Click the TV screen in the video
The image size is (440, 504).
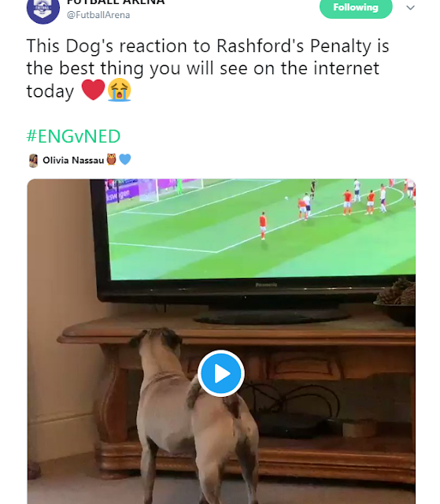coord(261,229)
